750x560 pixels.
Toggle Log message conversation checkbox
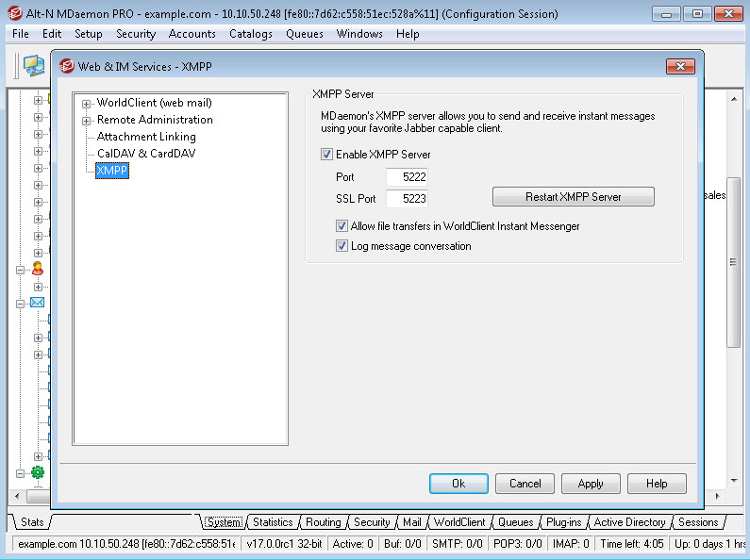click(342, 246)
